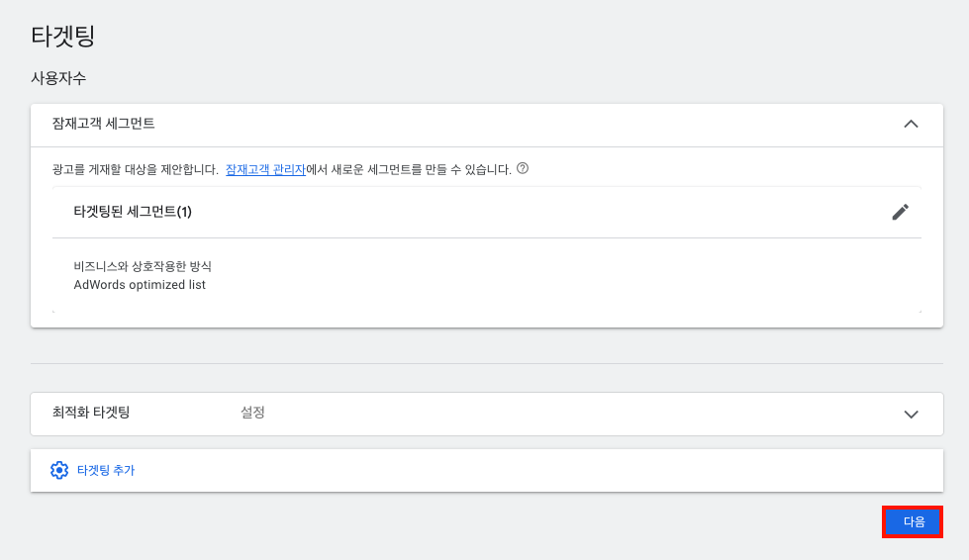Open the 잠재고객 관리자 link
969x560 pixels.
[x=265, y=169]
